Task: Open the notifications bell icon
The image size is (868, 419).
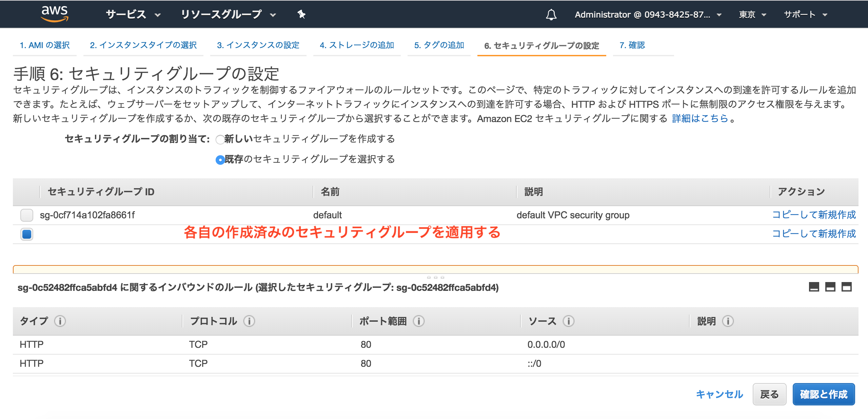Action: (551, 15)
